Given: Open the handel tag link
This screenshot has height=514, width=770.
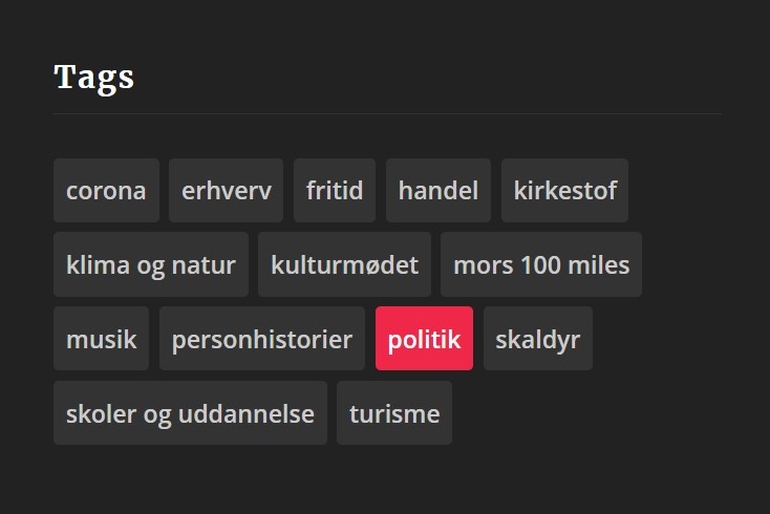Looking at the screenshot, I should [438, 190].
